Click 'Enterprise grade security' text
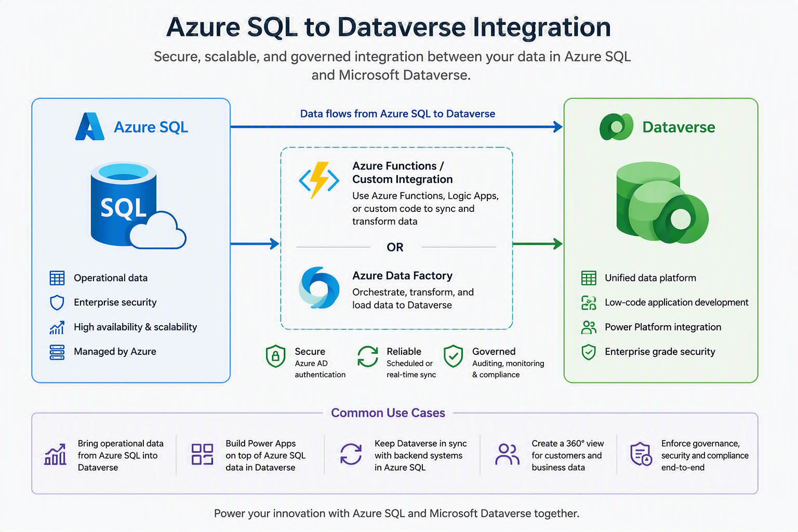The width and height of the screenshot is (798, 532). (660, 352)
